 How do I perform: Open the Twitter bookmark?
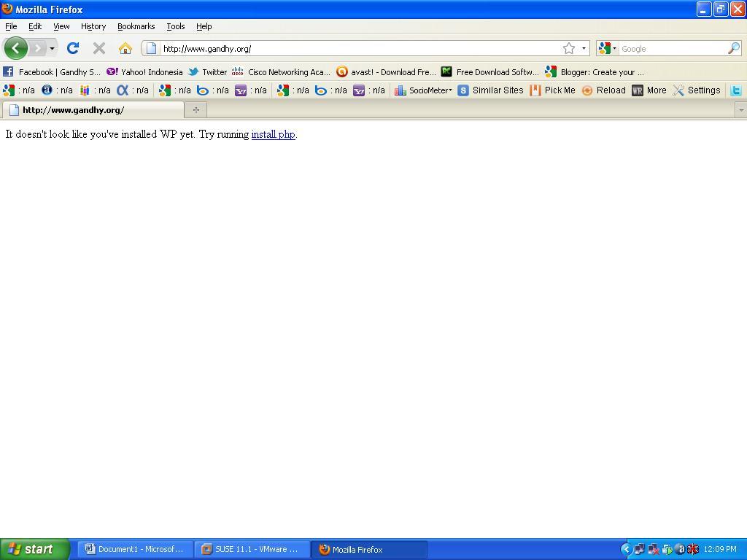click(x=207, y=72)
